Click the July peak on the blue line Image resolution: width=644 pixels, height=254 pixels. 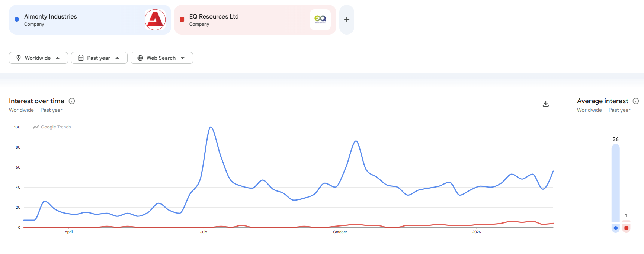[x=211, y=127]
